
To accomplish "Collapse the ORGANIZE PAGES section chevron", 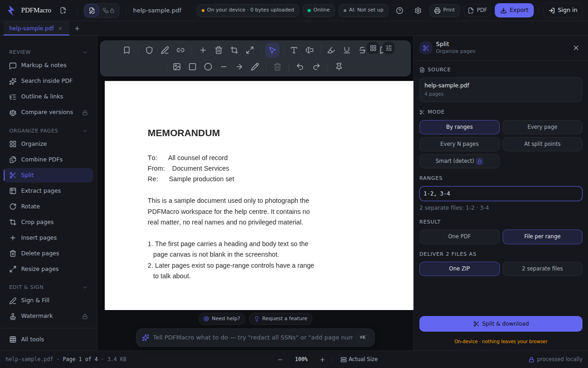I will [85, 131].
